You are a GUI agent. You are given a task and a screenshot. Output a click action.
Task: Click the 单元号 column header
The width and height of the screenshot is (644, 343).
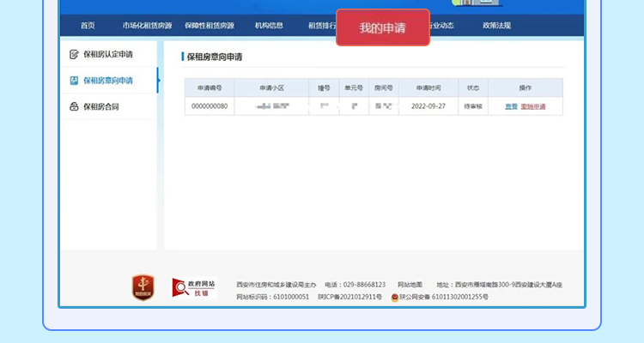click(354, 87)
